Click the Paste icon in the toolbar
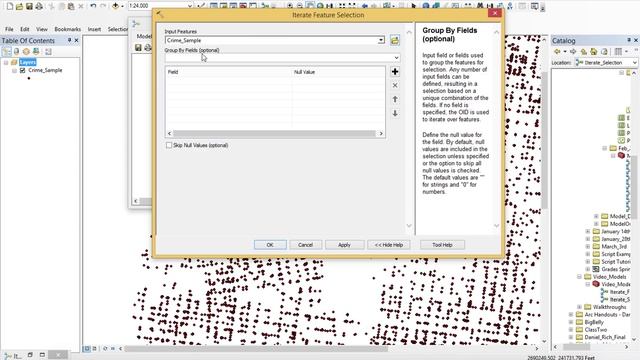 [71, 6]
